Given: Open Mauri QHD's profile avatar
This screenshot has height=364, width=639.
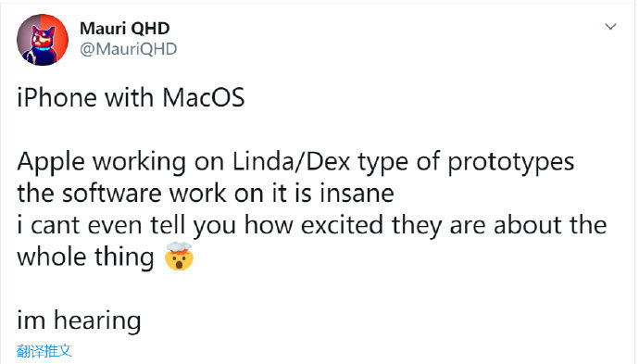Looking at the screenshot, I should (x=43, y=40).
